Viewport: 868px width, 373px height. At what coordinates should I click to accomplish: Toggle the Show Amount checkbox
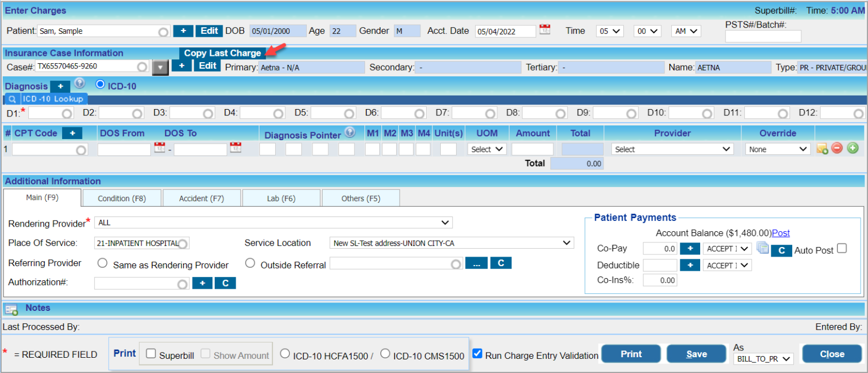tap(205, 354)
